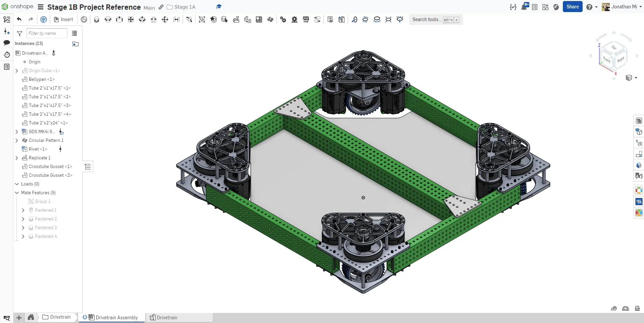Click the Share button

(x=572, y=7)
